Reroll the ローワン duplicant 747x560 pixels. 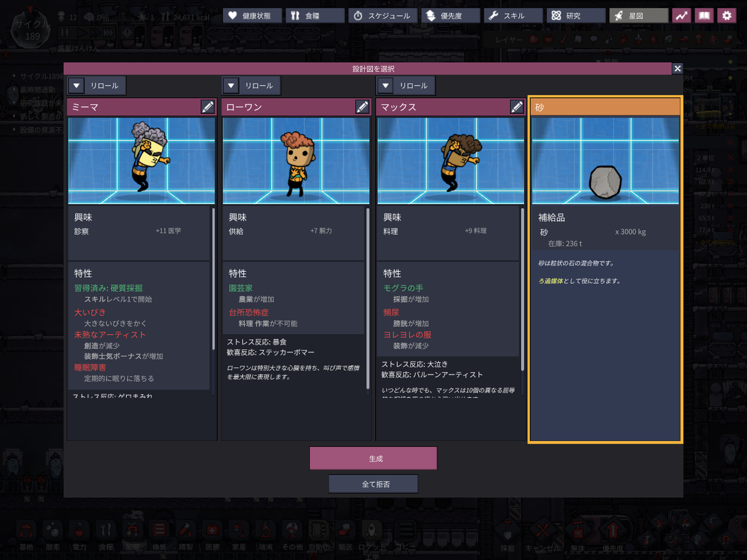coord(260,85)
